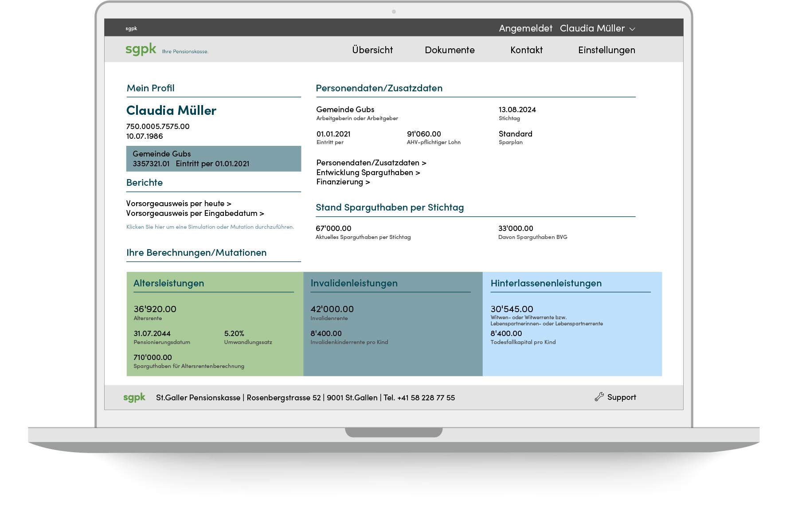Screen dimensions: 798x532
Task: Click the small sgpk label in top bar
Action: coord(131,28)
